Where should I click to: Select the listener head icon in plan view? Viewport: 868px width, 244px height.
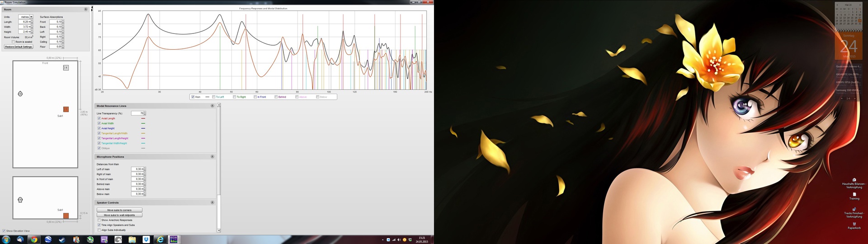tap(20, 94)
